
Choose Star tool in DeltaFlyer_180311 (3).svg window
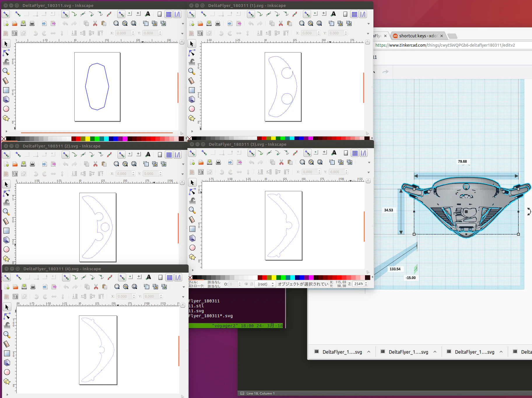[x=192, y=257]
